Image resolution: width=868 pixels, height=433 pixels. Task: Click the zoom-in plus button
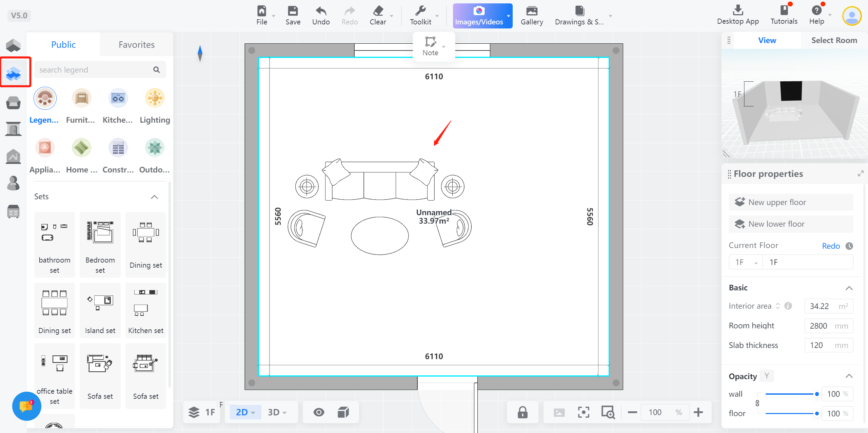pyautogui.click(x=698, y=412)
